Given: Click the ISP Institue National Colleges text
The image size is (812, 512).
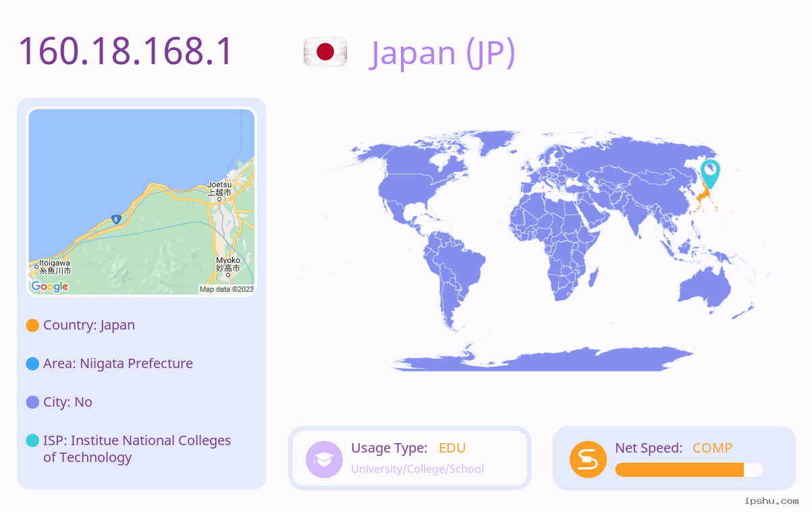Looking at the screenshot, I should (x=137, y=449).
